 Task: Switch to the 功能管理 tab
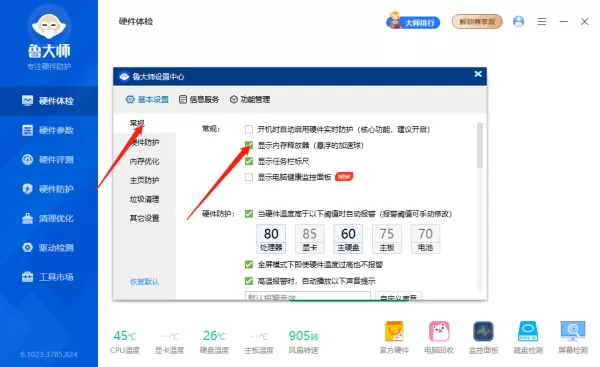pos(250,99)
